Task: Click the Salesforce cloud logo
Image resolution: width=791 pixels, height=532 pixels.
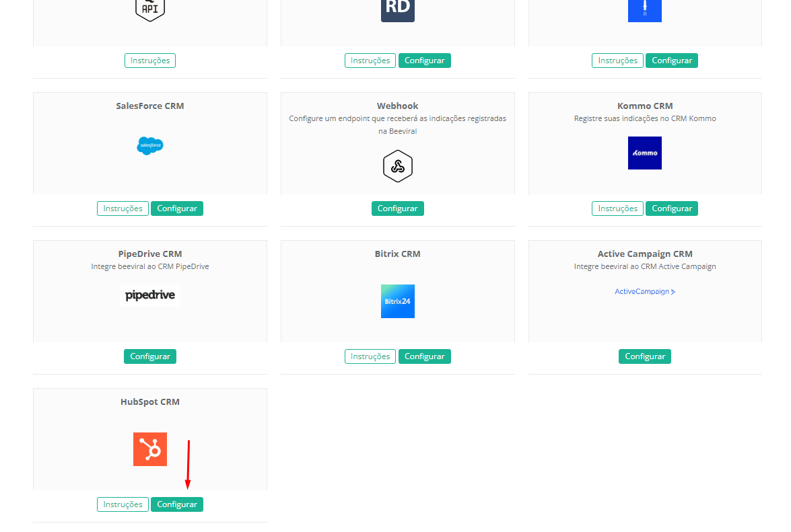Action: point(150,145)
